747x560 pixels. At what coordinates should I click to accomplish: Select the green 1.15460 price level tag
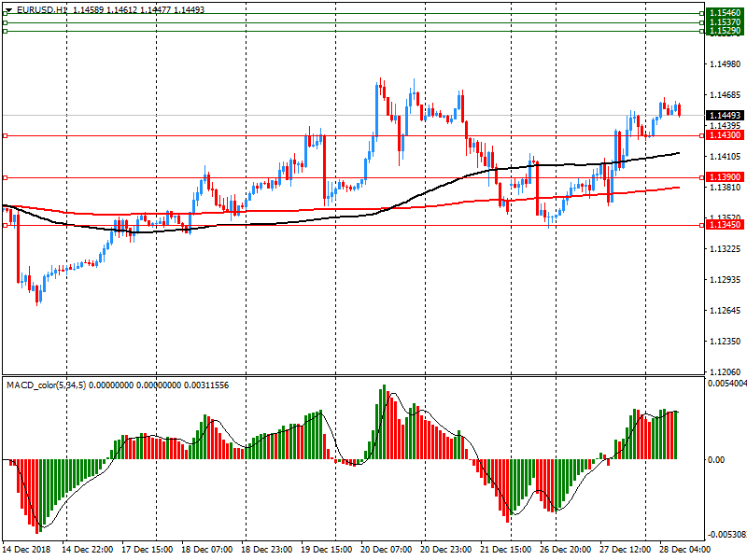tap(724, 14)
